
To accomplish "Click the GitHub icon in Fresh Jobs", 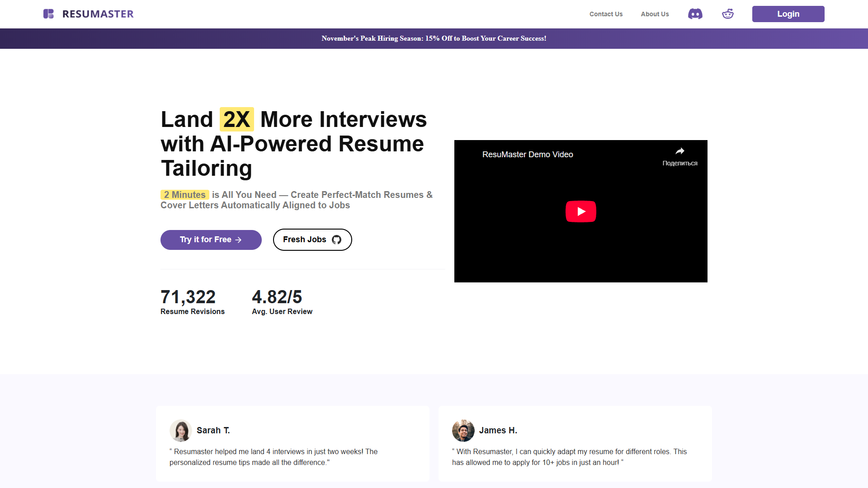I will click(x=336, y=240).
